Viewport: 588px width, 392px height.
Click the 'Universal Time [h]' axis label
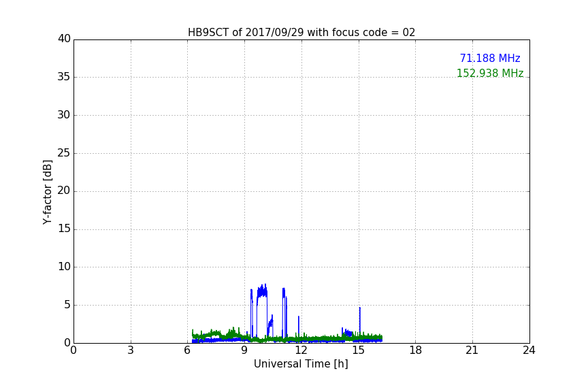point(301,364)
